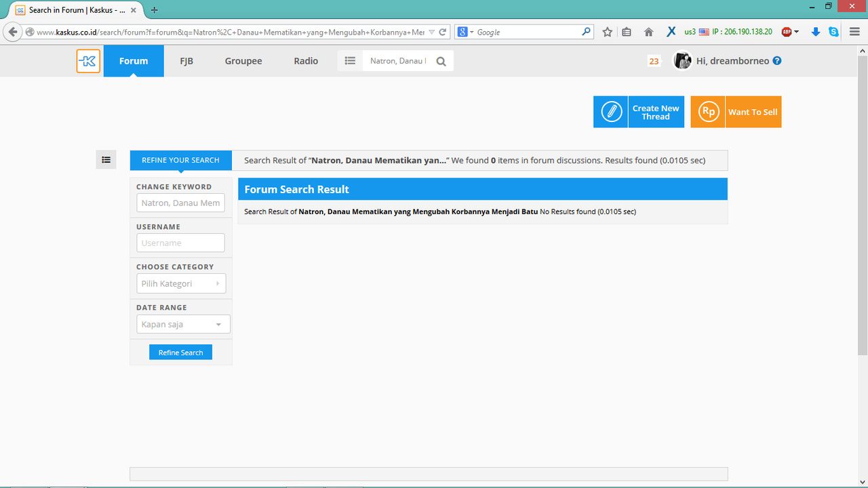Click the Rp icon on Want To Sell
The image size is (868, 488).
click(708, 112)
